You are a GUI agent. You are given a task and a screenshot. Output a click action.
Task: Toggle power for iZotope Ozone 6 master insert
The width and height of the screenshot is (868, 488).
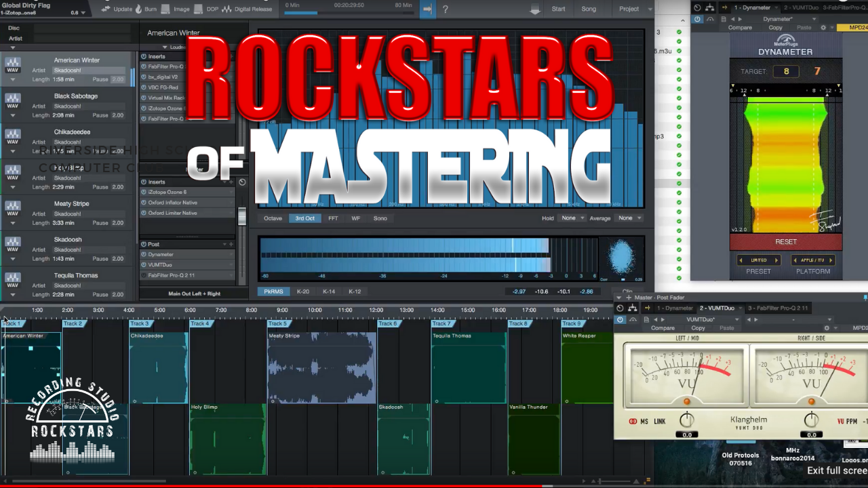click(144, 192)
